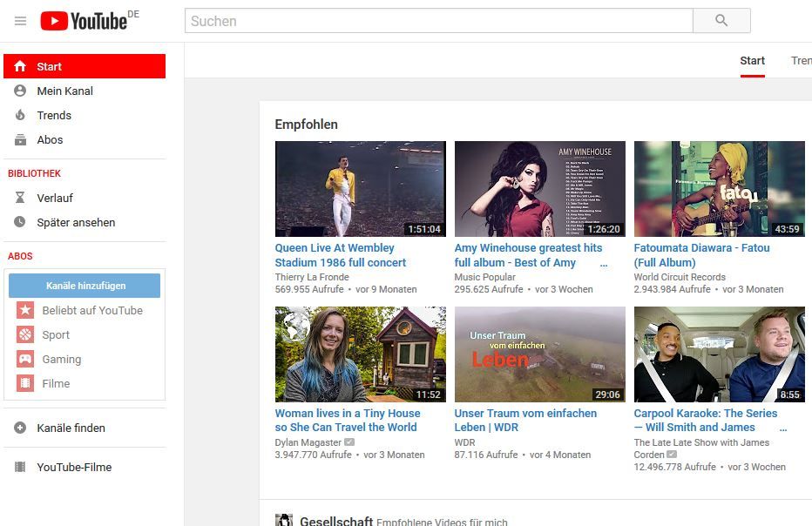Open Mein Kanal in the sidebar
The image size is (812, 526).
pyautogui.click(x=85, y=91)
